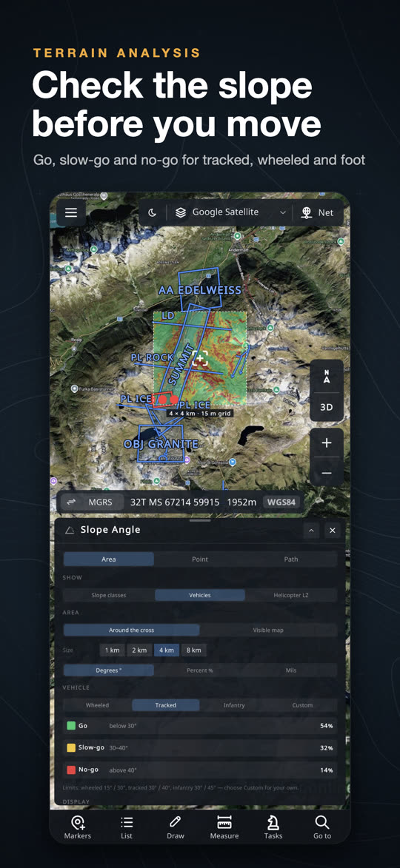The width and height of the screenshot is (400, 868).
Task: Choose Around the cross area
Action: click(x=131, y=630)
